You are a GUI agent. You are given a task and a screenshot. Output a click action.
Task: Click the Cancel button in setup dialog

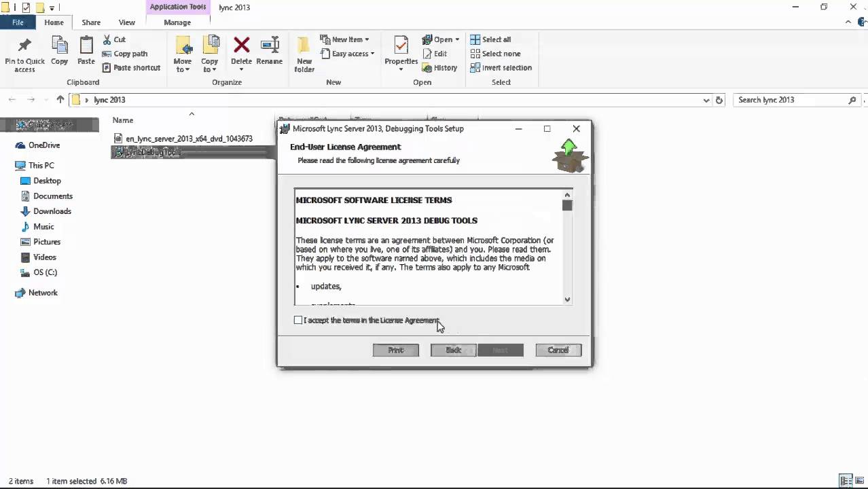coord(558,350)
